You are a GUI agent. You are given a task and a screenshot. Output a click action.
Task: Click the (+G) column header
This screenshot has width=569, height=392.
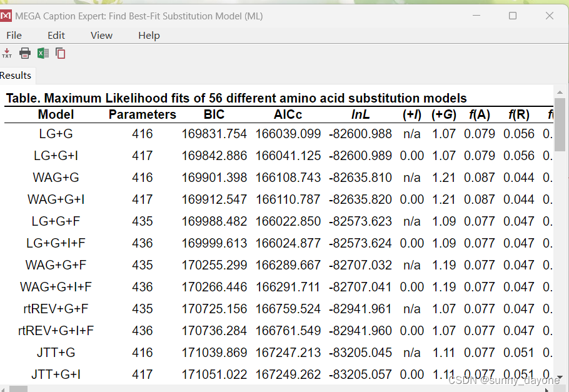pyautogui.click(x=444, y=114)
